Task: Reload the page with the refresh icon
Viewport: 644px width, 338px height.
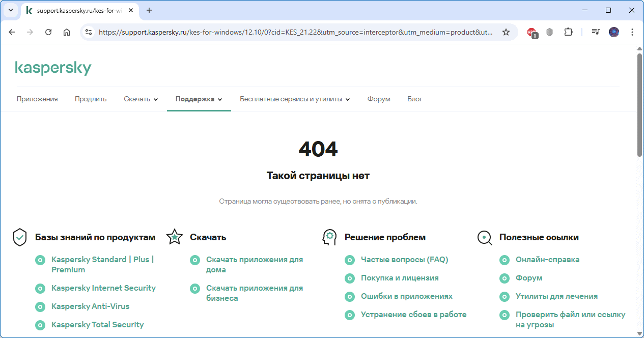Action: [x=48, y=32]
